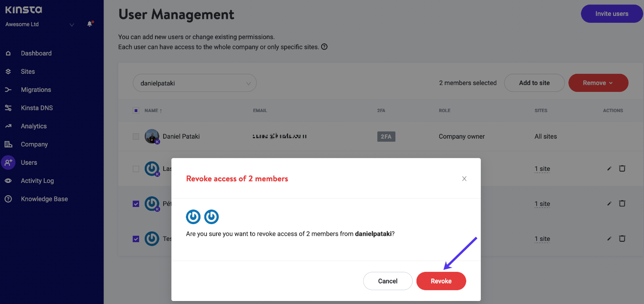
Task: Expand the Remove dropdown button
Action: (598, 83)
